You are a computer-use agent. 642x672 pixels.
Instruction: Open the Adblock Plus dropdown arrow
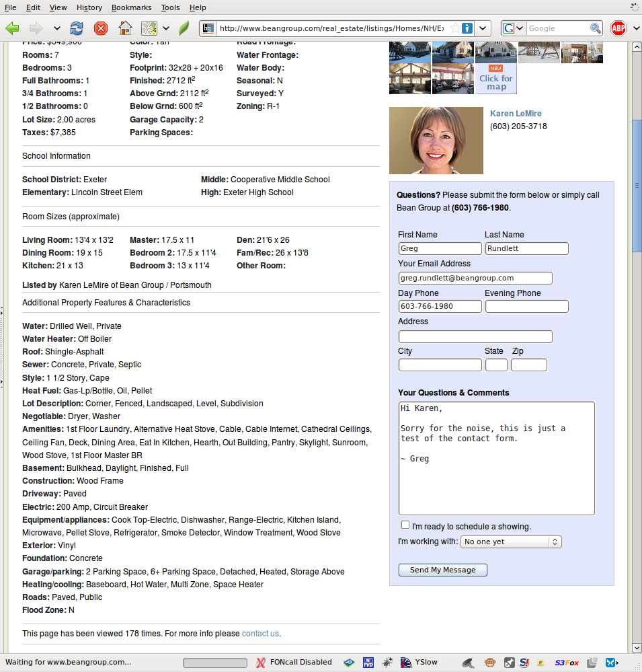pos(635,28)
